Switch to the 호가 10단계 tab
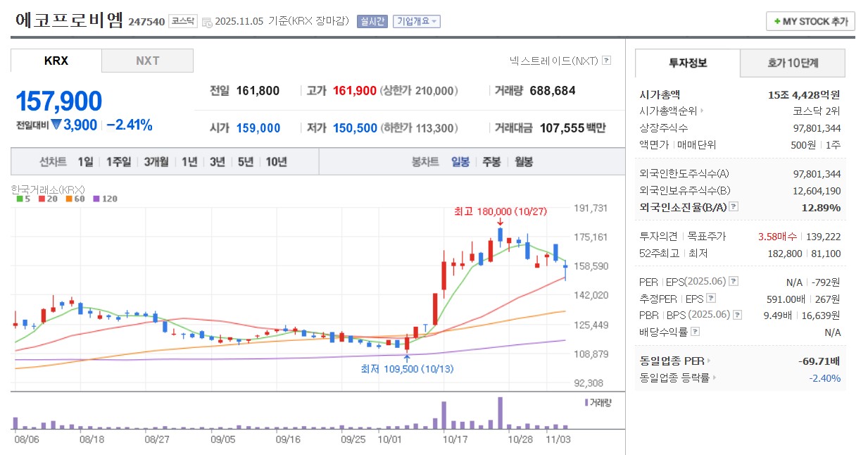Viewport: 868px width, 455px height. 792,63
